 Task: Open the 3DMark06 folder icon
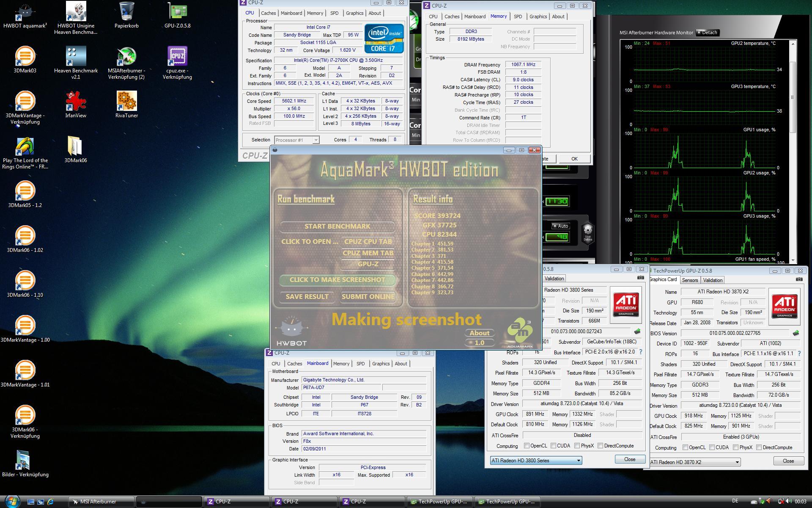[76, 150]
